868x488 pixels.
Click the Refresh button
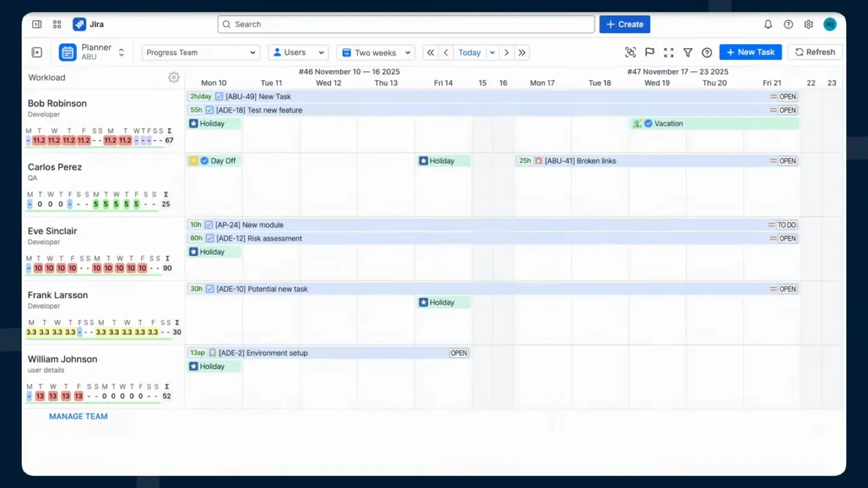click(x=815, y=52)
